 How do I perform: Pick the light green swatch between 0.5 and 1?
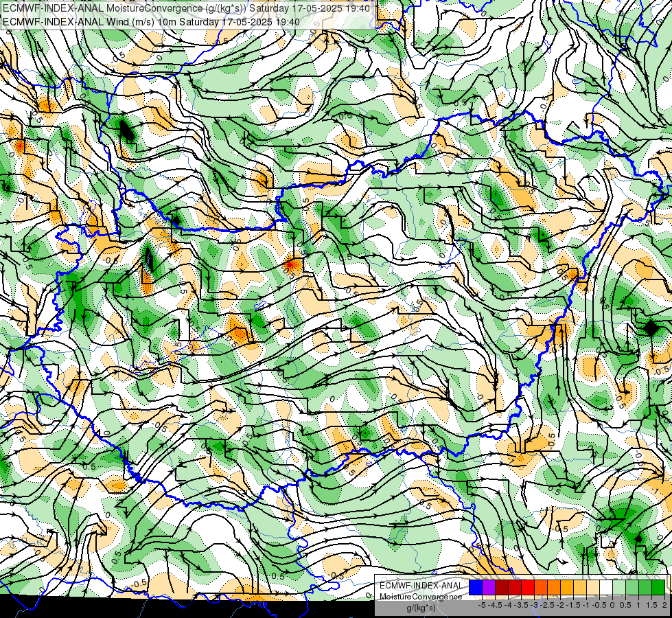(633, 588)
